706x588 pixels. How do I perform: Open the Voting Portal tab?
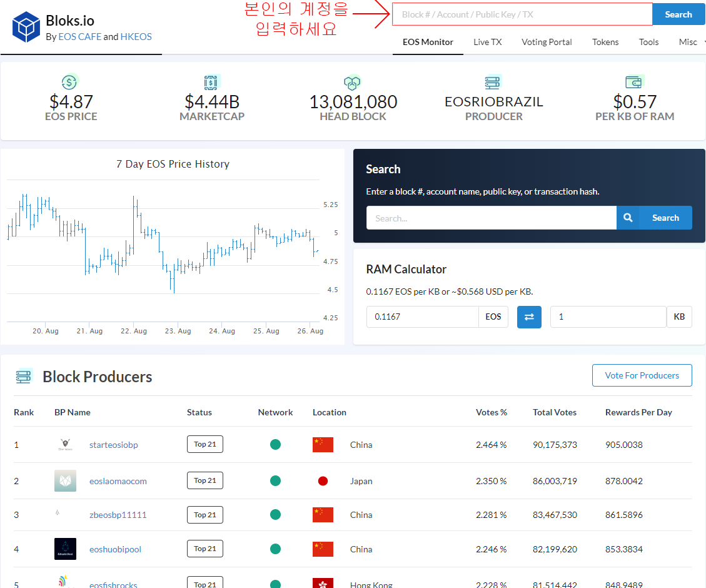pos(547,42)
